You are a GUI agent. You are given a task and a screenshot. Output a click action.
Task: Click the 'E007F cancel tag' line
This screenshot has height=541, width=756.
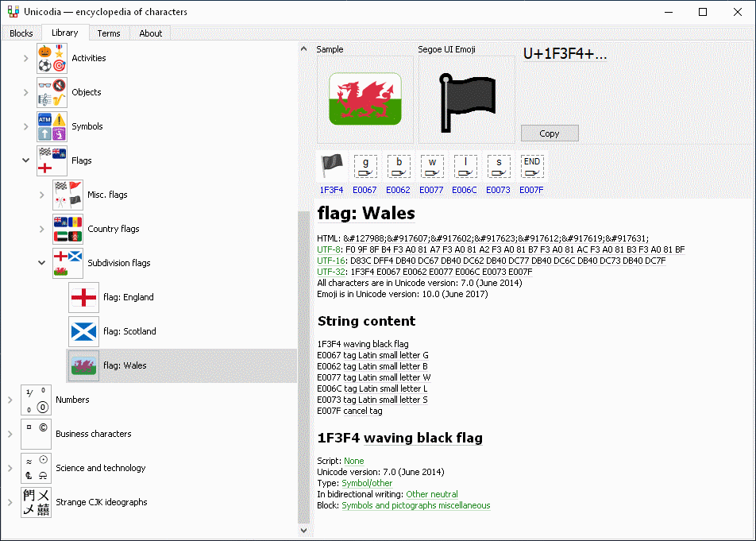pos(349,412)
